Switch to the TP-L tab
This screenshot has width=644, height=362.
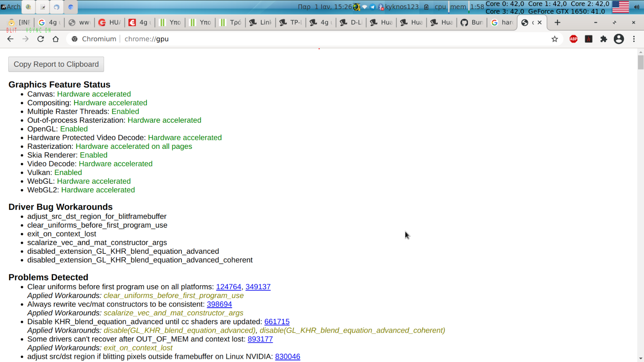291,23
